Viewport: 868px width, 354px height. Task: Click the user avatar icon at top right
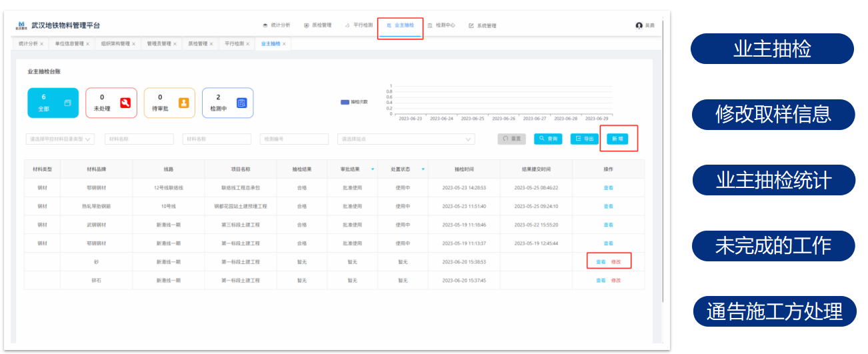pyautogui.click(x=639, y=25)
